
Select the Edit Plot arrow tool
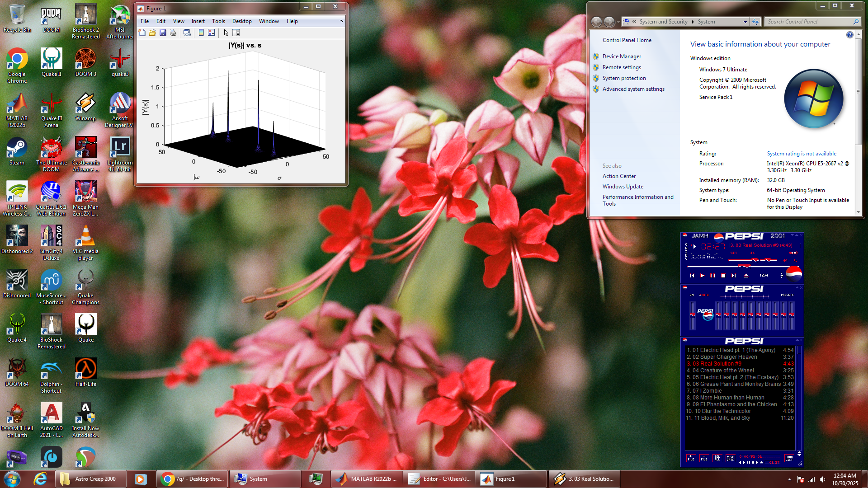(x=226, y=33)
